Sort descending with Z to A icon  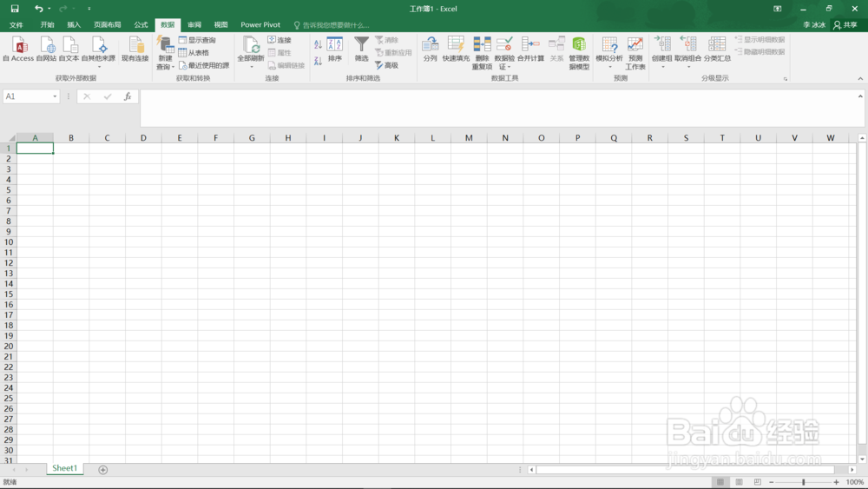point(318,60)
